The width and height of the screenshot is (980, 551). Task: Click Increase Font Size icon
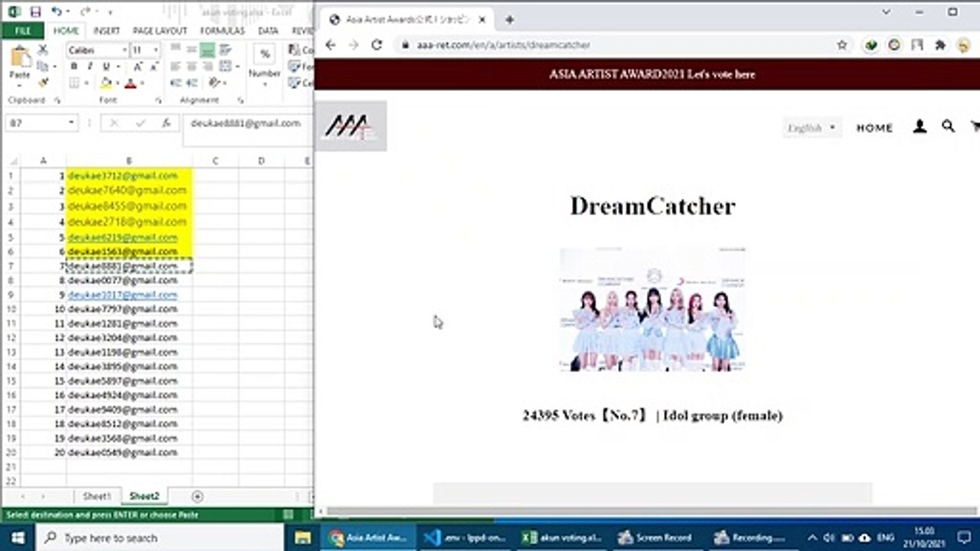[x=139, y=67]
